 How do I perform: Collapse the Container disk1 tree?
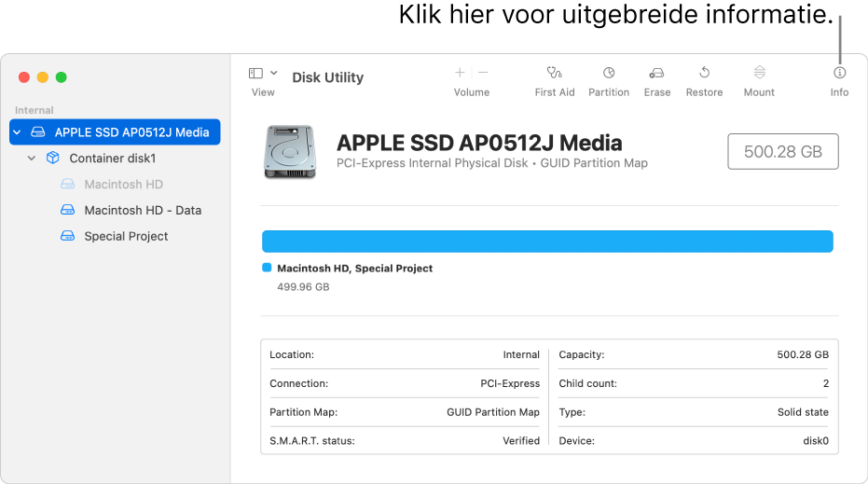point(32,159)
